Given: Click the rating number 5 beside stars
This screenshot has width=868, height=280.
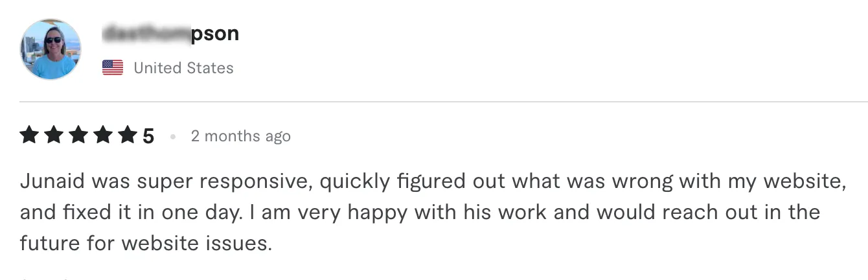Looking at the screenshot, I should [x=148, y=137].
